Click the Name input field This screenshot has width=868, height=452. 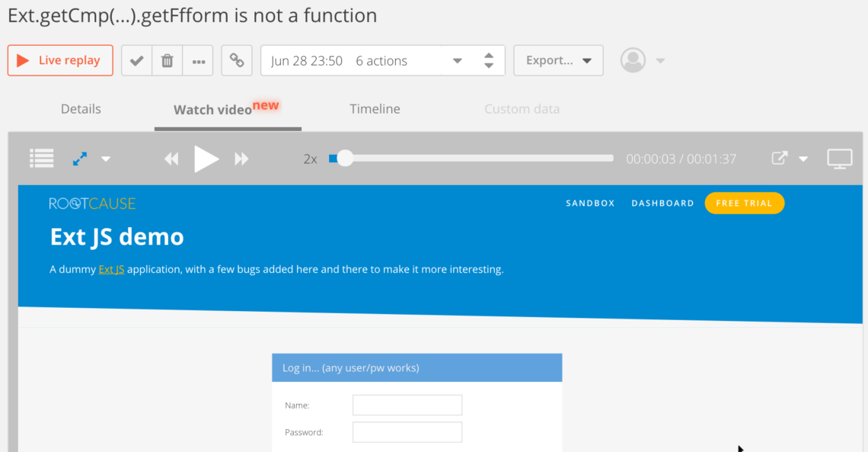[407, 406]
